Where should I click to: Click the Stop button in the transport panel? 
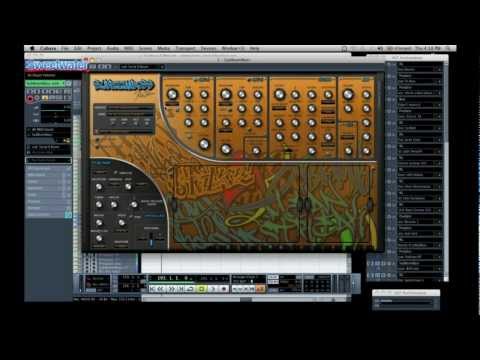click(x=201, y=289)
